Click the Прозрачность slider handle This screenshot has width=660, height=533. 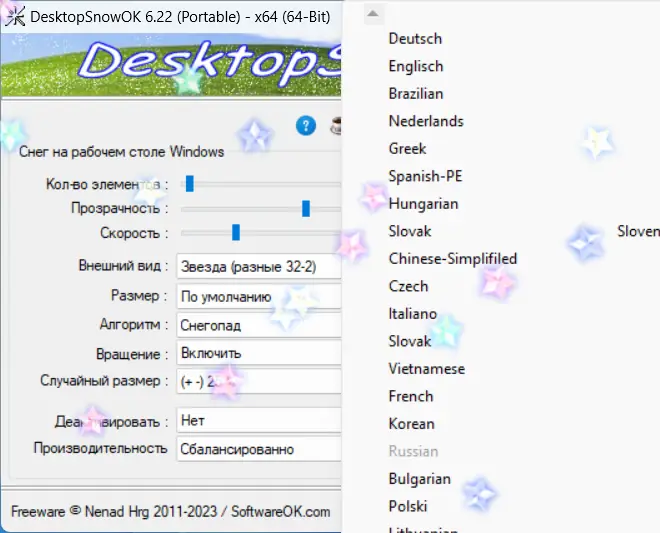tap(306, 208)
